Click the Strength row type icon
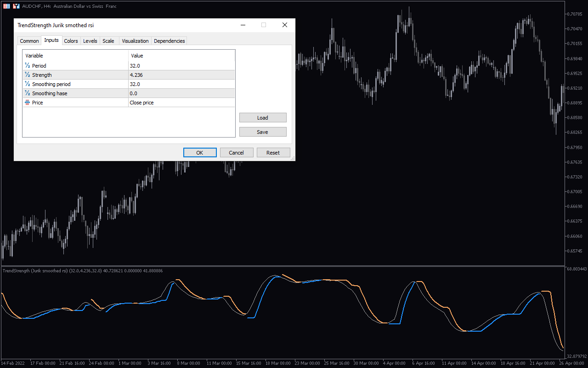The image size is (588, 368). pyautogui.click(x=27, y=75)
